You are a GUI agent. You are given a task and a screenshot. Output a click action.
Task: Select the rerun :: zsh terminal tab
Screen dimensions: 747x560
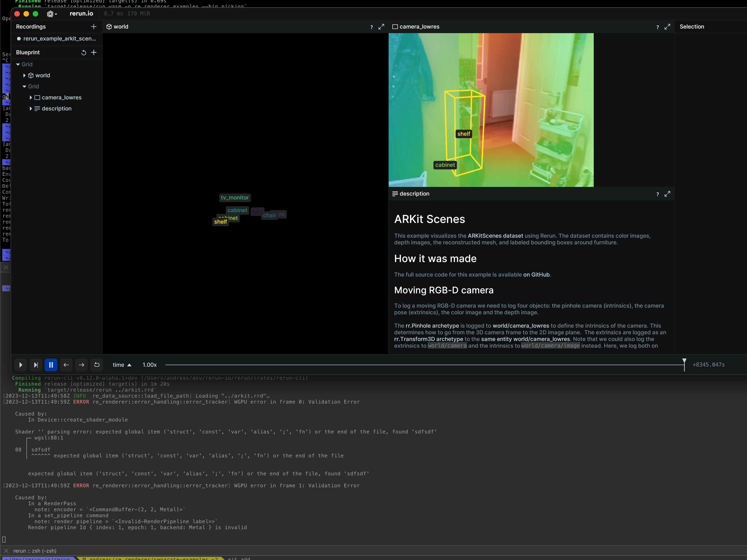pos(35,551)
